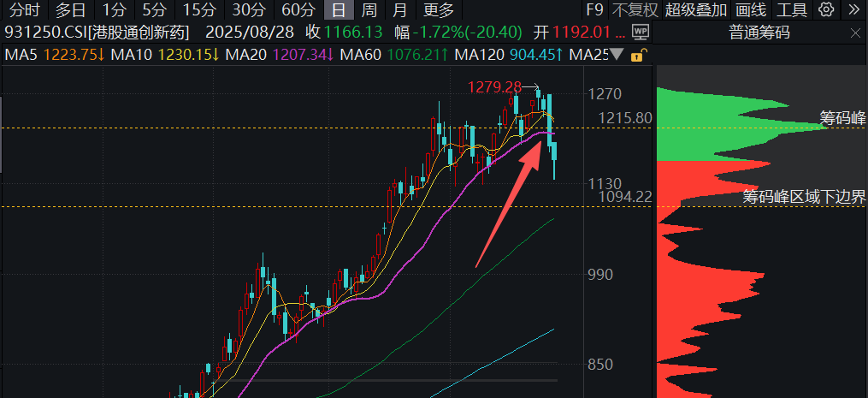Select the 1分 period
868x398 pixels.
coord(115,9)
